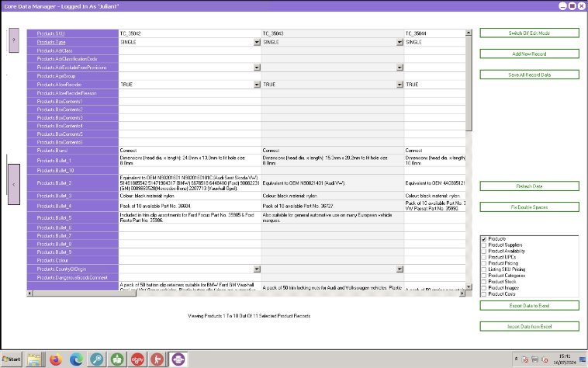Click the left arrow previous panel button
588x368 pixels.
coord(14,184)
